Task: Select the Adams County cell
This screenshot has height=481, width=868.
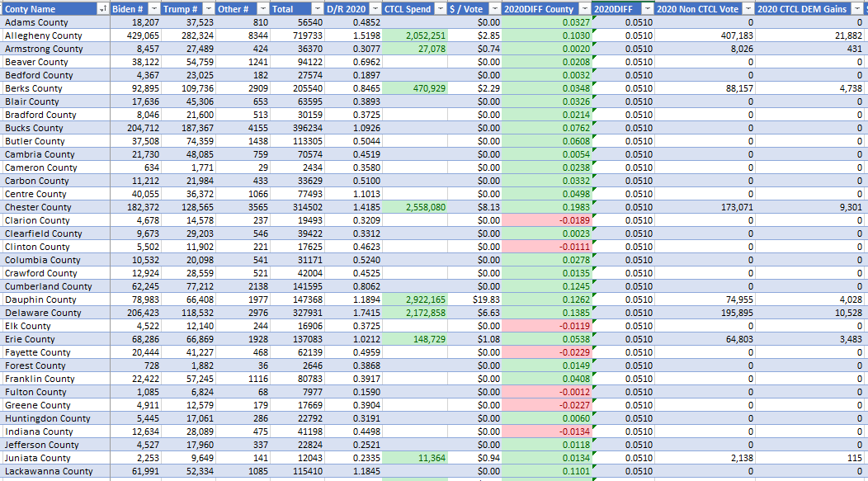Action: [54, 22]
